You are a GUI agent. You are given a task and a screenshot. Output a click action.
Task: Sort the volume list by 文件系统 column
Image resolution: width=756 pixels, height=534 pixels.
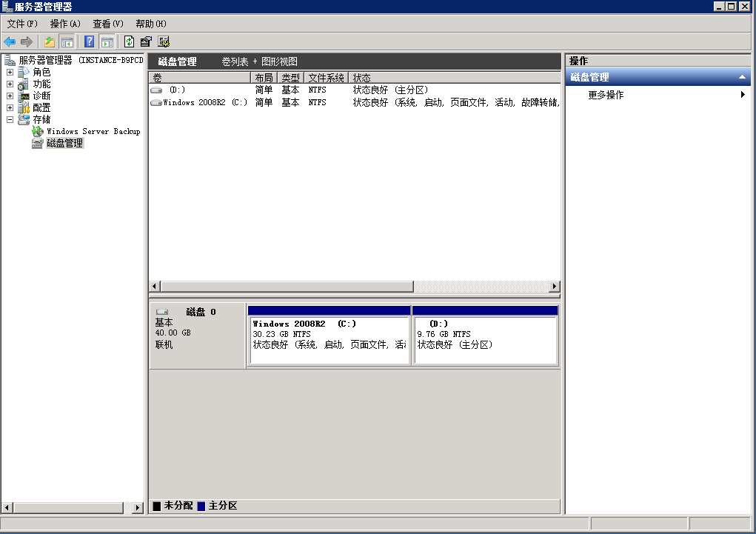(x=326, y=78)
